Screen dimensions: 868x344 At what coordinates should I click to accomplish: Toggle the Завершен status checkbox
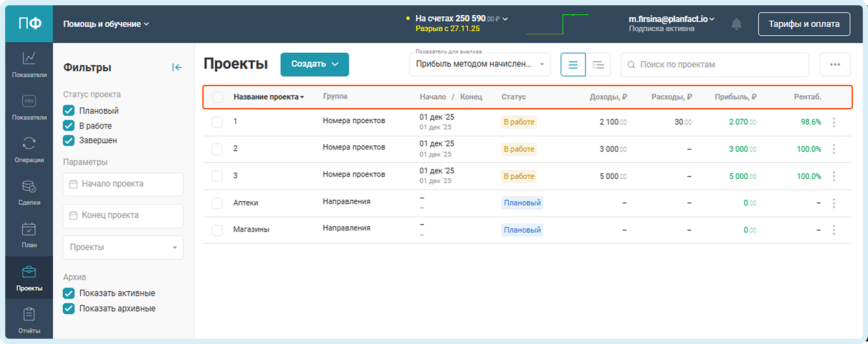69,140
